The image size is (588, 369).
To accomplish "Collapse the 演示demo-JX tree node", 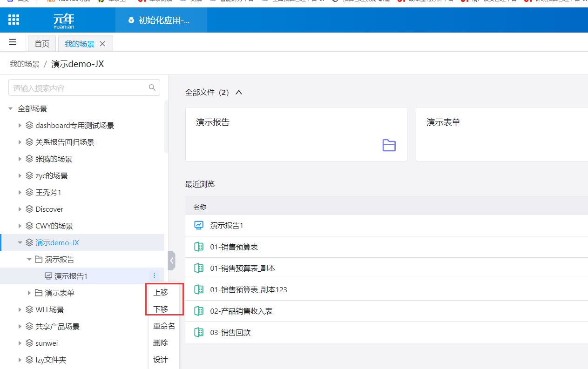I will [20, 243].
